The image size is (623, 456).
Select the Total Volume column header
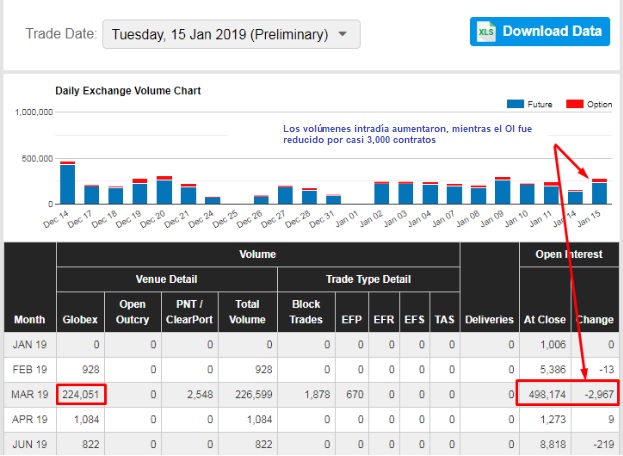[x=248, y=312]
